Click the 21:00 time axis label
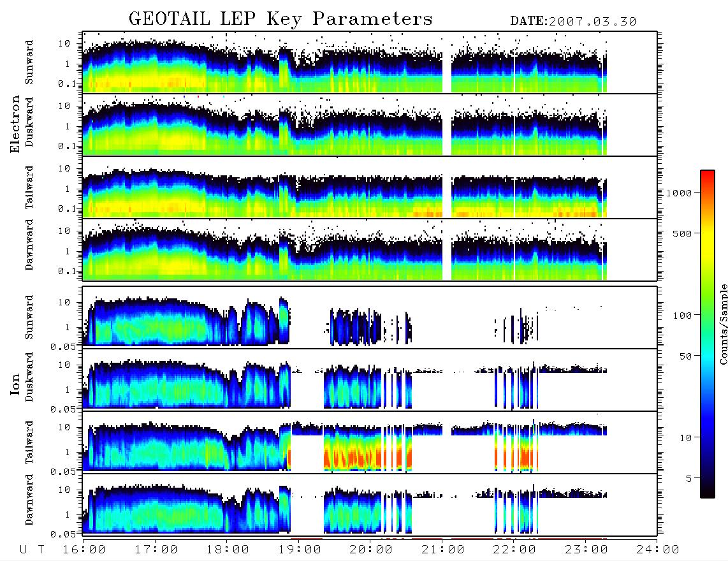This screenshot has width=728, height=561. click(x=443, y=550)
